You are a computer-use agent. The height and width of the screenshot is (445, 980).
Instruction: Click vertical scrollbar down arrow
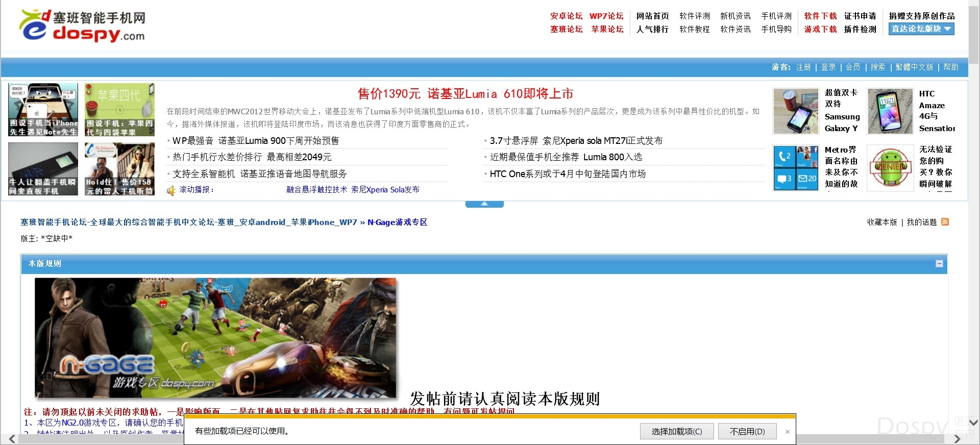click(x=973, y=423)
